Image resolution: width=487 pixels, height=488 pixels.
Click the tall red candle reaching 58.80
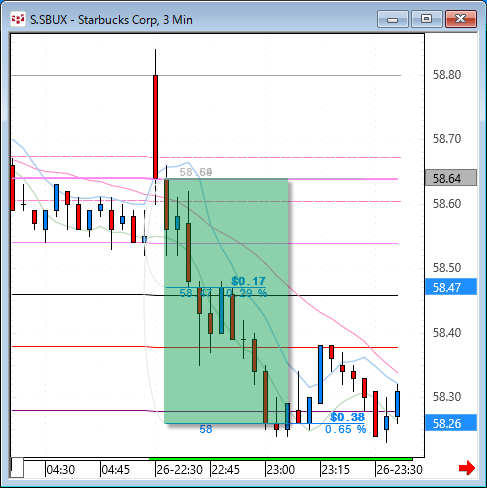click(x=155, y=127)
